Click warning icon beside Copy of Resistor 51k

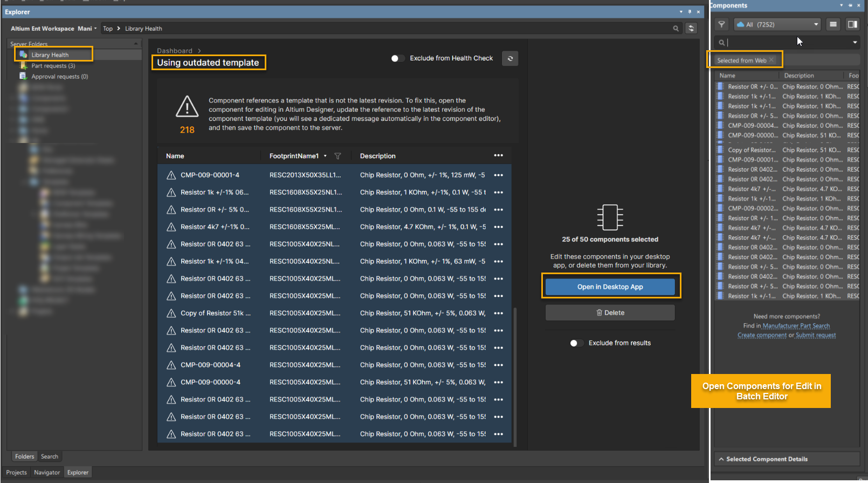click(171, 313)
